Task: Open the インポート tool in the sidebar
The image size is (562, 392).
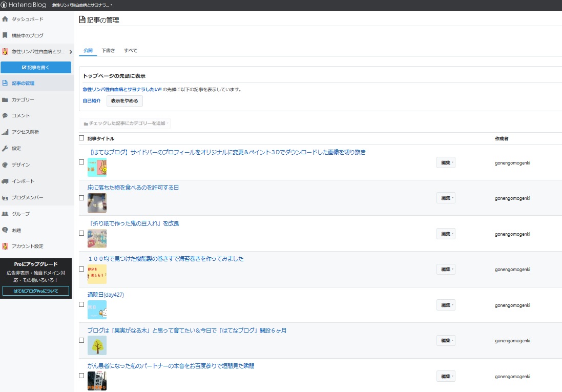Action: 27,181
